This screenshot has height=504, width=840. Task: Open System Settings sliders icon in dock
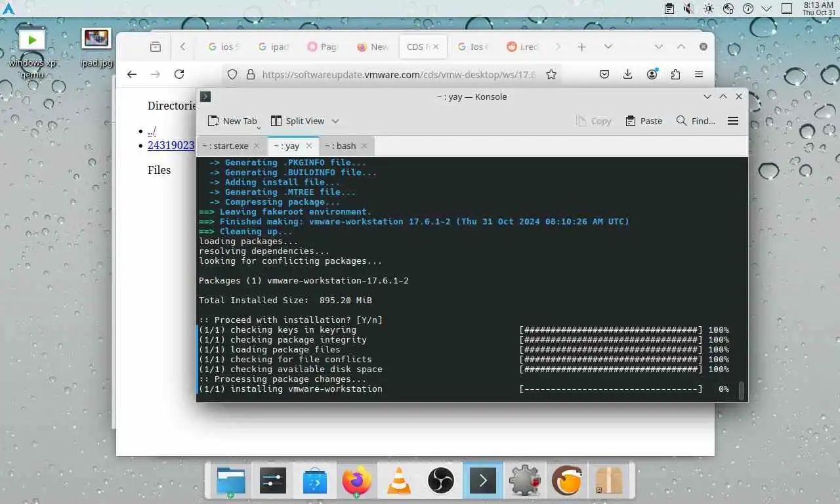coord(273,481)
